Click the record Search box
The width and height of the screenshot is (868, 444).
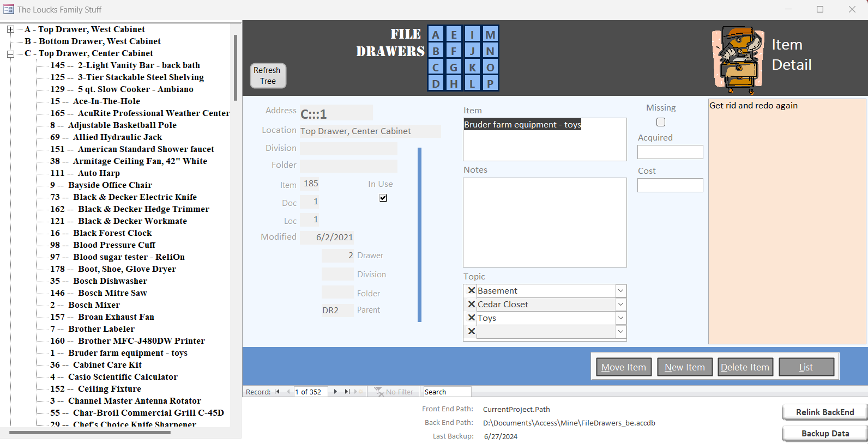click(x=447, y=392)
